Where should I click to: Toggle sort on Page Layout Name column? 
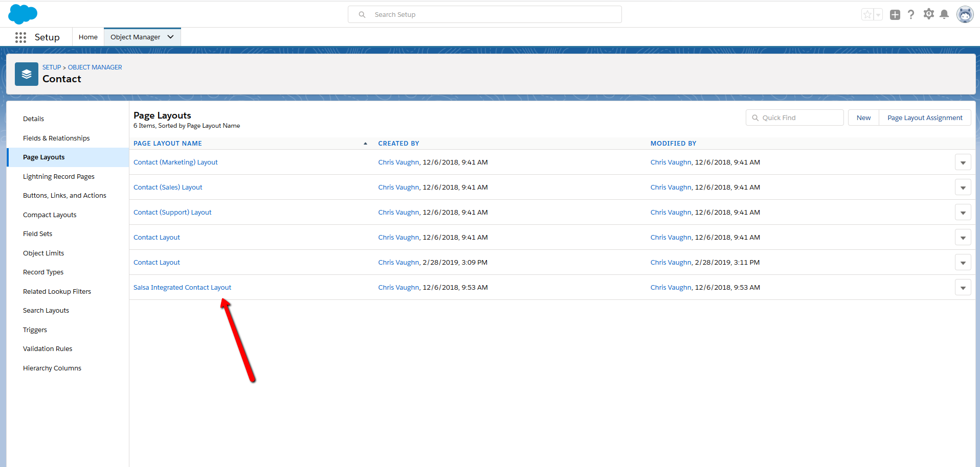click(167, 143)
